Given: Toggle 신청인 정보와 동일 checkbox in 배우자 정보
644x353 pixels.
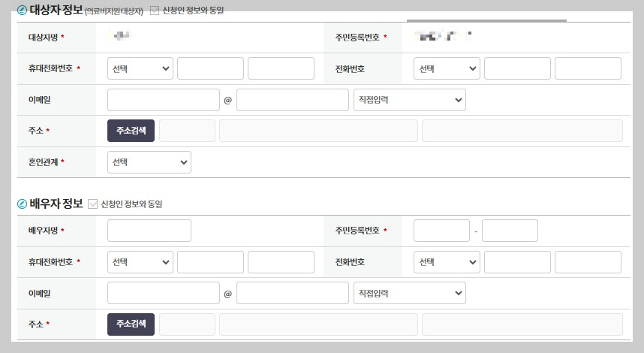Looking at the screenshot, I should pos(93,204).
